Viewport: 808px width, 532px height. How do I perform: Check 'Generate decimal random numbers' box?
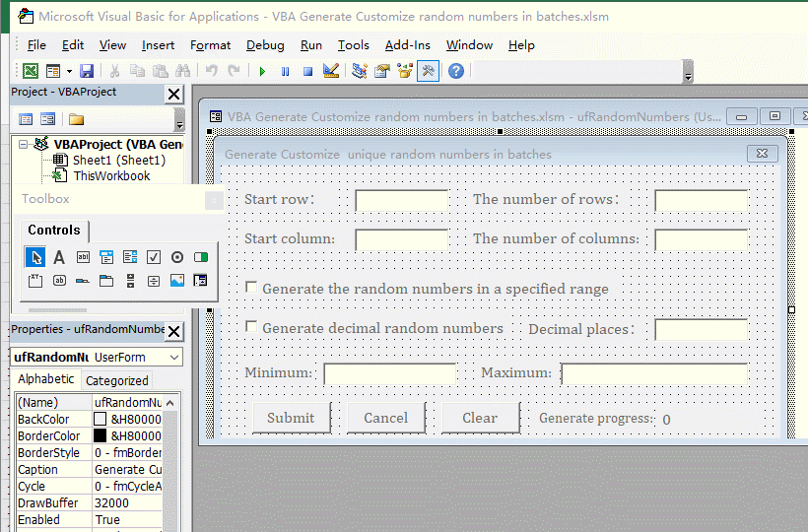point(251,326)
